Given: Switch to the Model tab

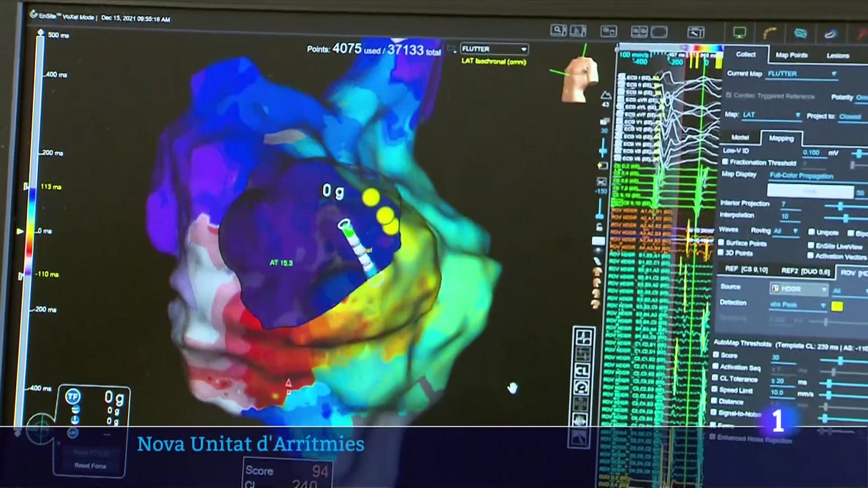Looking at the screenshot, I should click(x=740, y=138).
